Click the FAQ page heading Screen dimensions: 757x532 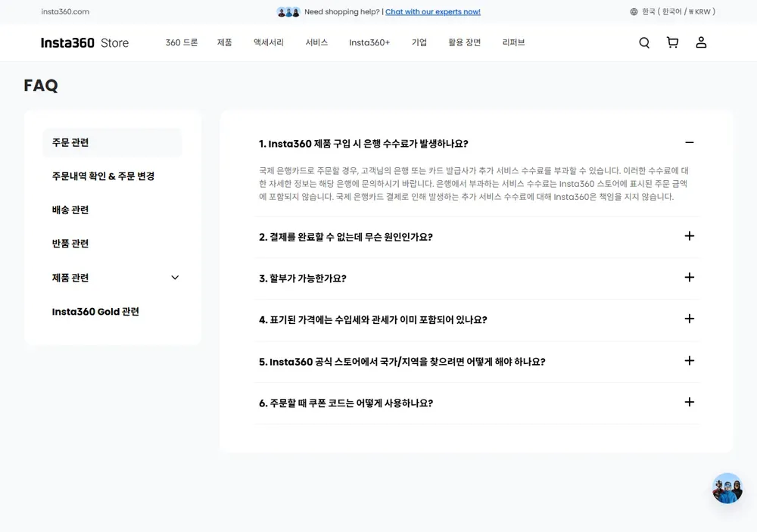point(41,86)
